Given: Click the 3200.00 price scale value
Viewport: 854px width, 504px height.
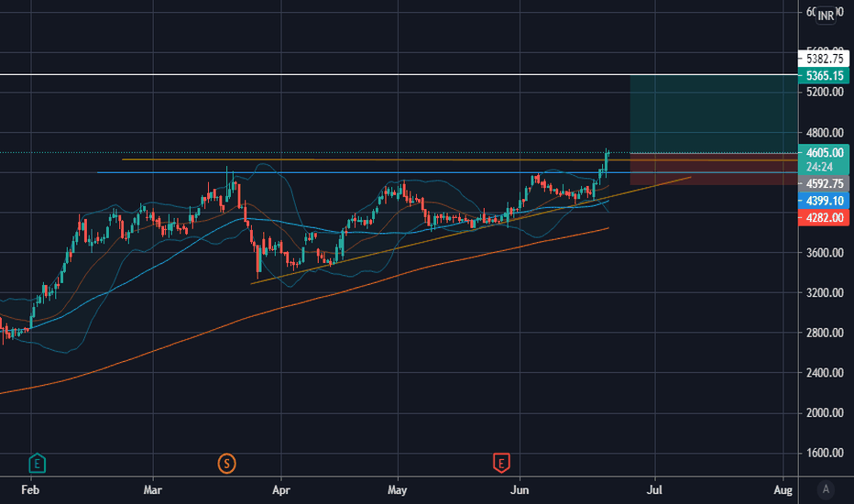Looking at the screenshot, I should (x=825, y=293).
